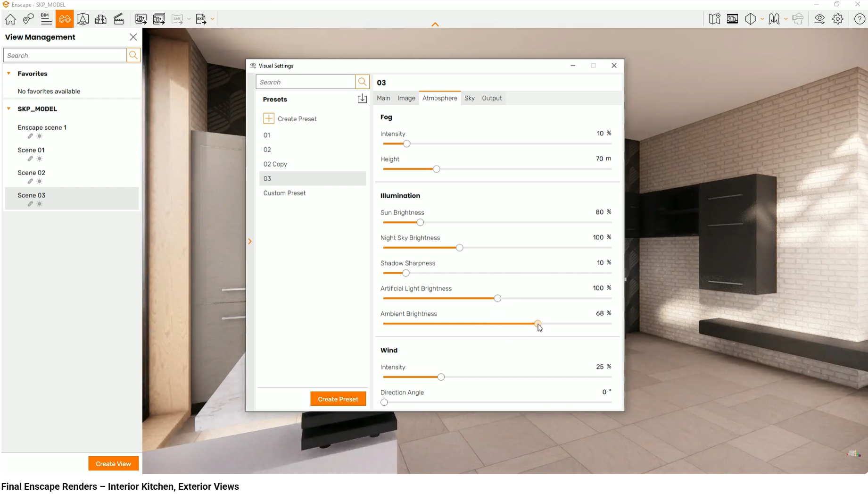The image size is (868, 494).
Task: Click the orange Create Preset button
Action: (338, 399)
